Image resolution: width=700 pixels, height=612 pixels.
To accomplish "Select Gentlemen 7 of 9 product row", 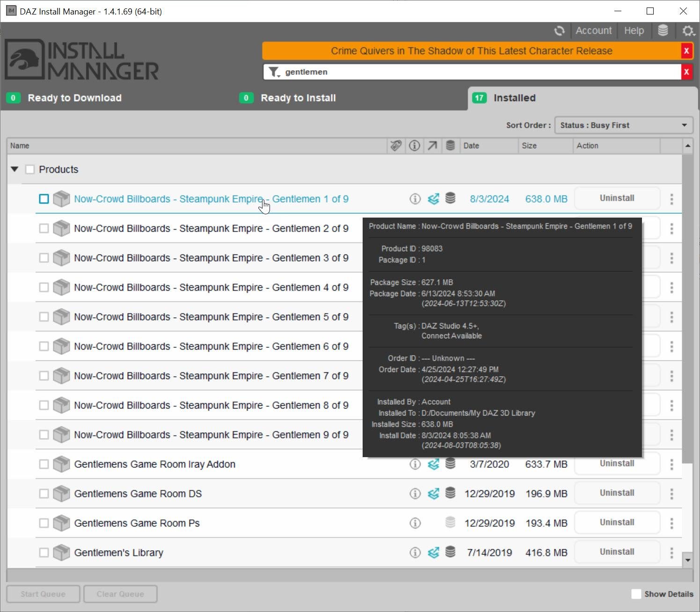I will click(x=211, y=376).
